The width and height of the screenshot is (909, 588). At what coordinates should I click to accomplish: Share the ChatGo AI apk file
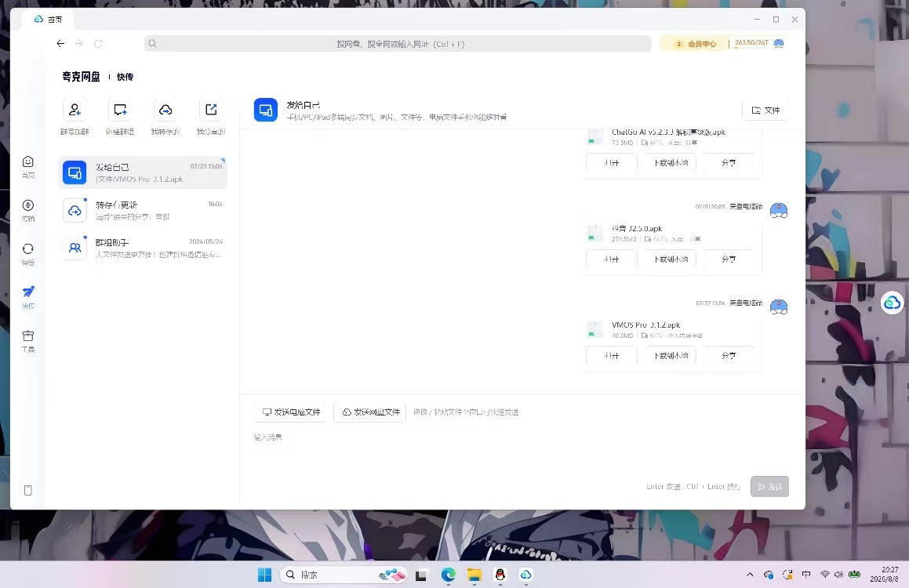(729, 163)
